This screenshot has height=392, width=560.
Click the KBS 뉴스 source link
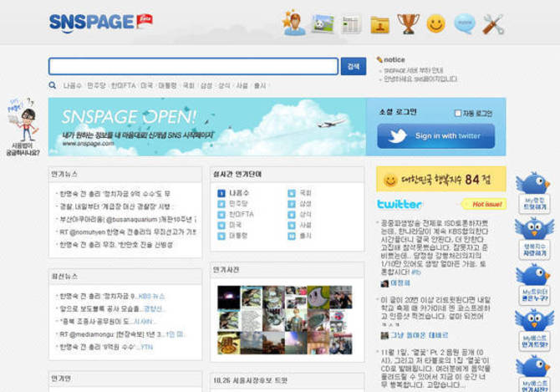[x=151, y=297]
